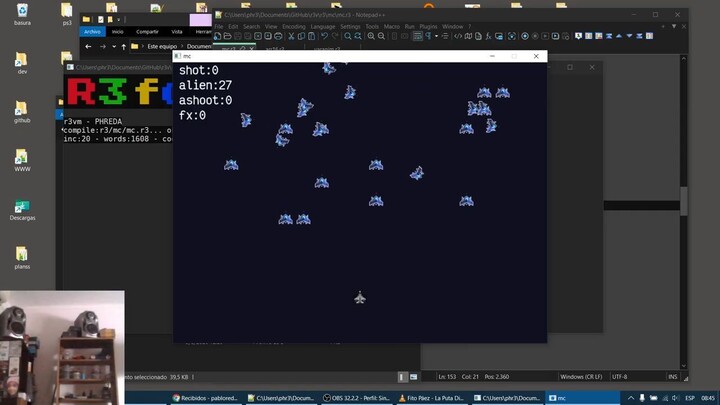This screenshot has width=720, height=405.
Task: Click 'Este equipo' in the Explorer address bar
Action: click(x=162, y=46)
